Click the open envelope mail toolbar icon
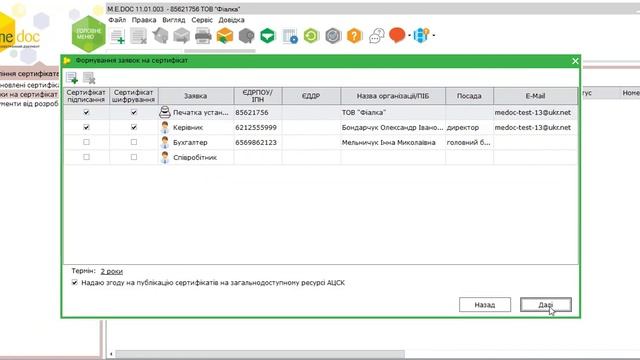Viewport: 640px width, 360px height. coord(182,36)
